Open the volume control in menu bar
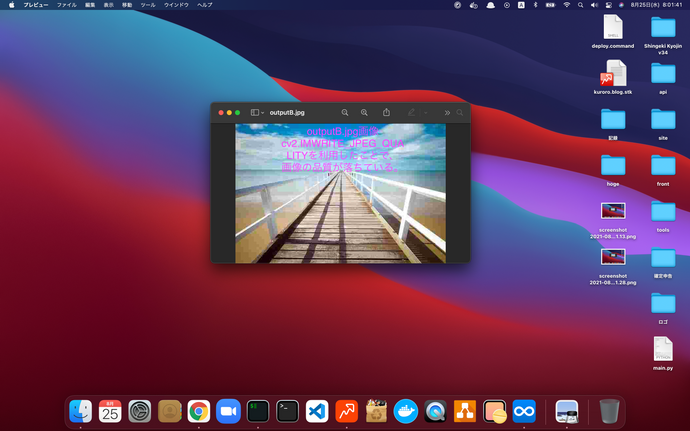Viewport: 690px width, 431px height. click(x=594, y=5)
